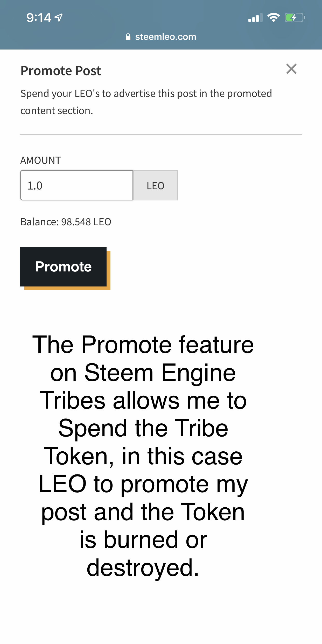Tap the 'content section.' description line

[x=57, y=111]
